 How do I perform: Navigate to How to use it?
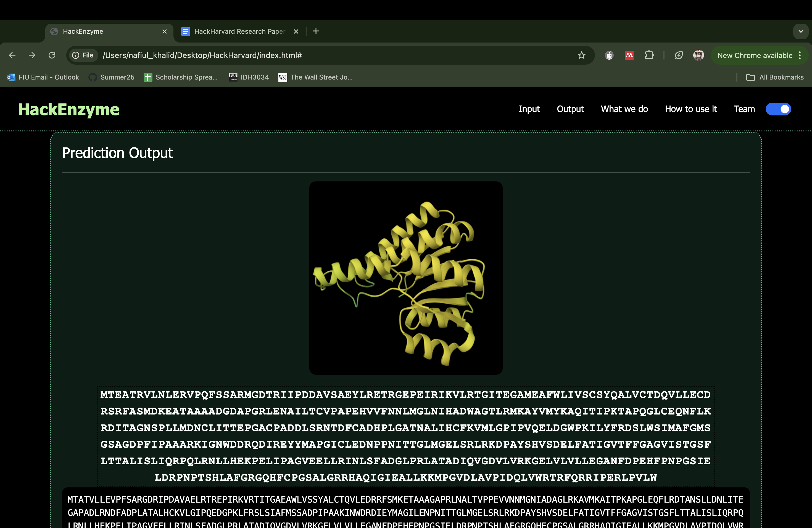click(x=690, y=109)
